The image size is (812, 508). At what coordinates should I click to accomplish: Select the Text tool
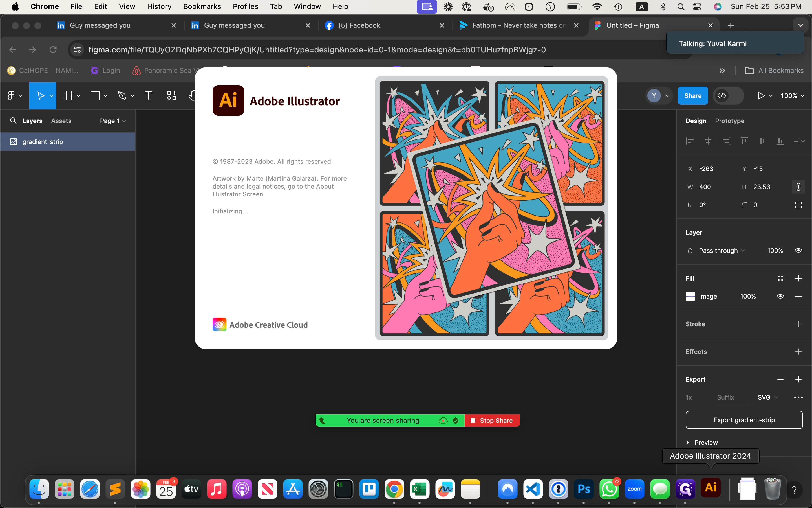pos(148,96)
